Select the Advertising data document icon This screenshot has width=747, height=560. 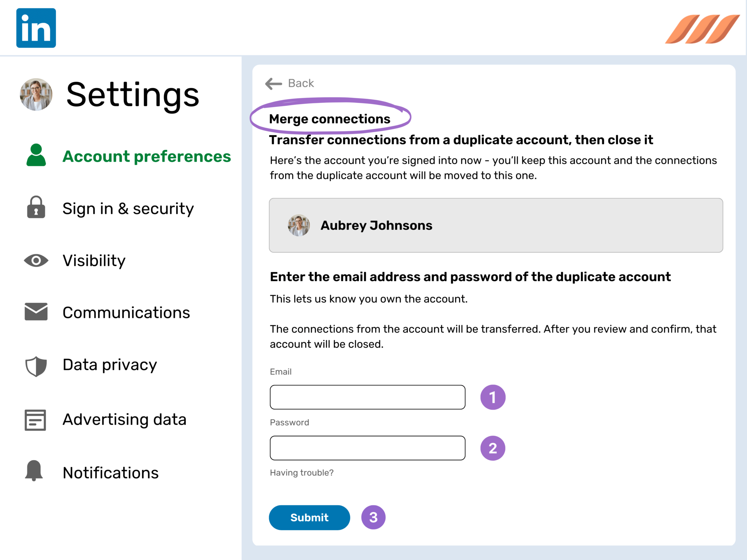[35, 419]
